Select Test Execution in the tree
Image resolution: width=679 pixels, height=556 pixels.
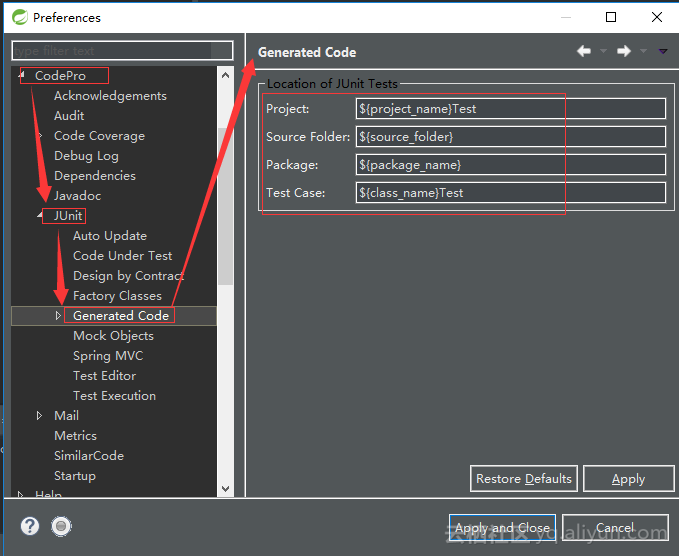tap(114, 395)
